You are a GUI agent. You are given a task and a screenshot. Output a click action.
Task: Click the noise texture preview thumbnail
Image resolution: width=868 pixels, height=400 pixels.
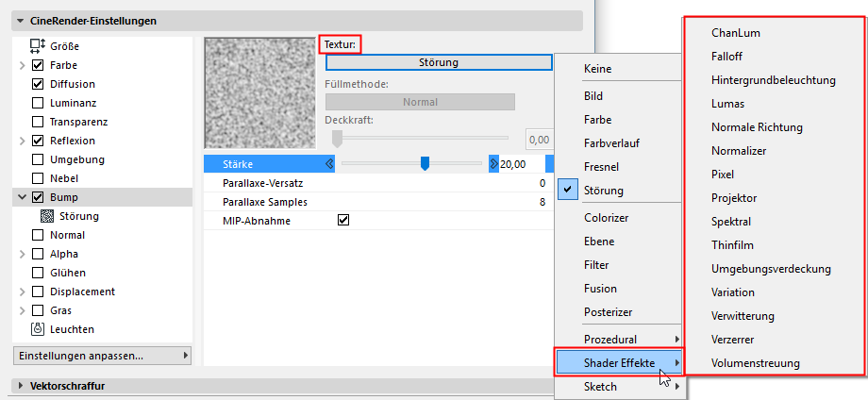pos(259,93)
